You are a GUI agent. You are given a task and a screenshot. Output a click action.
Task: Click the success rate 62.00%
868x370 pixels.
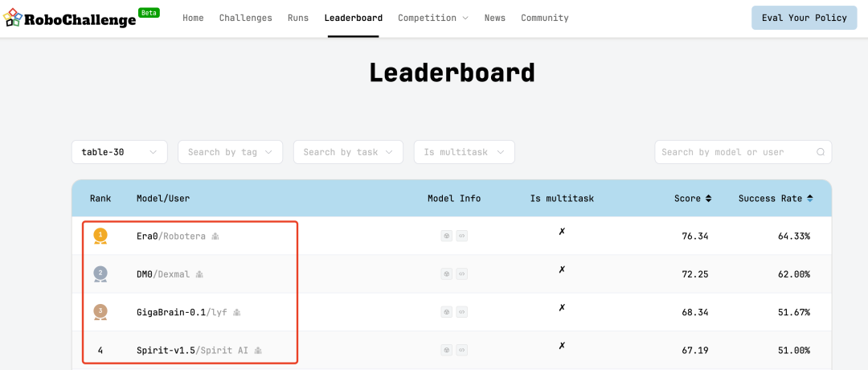tap(794, 274)
